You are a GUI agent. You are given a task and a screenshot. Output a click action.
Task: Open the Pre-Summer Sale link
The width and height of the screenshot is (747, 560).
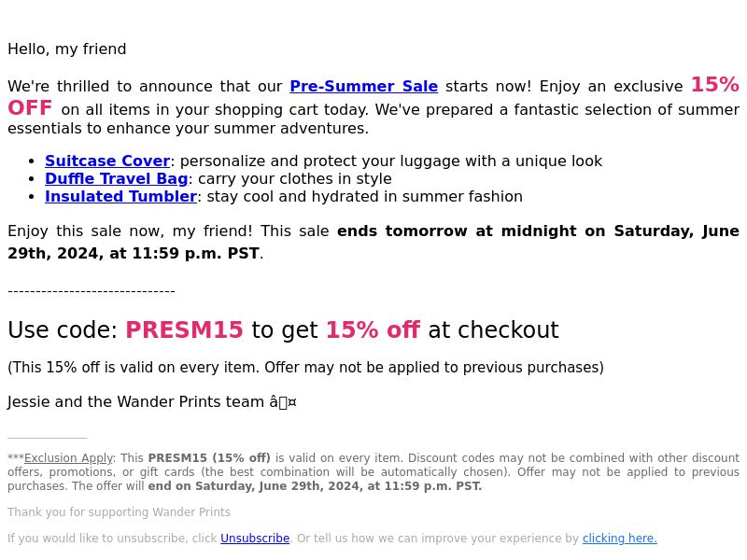pos(363,86)
